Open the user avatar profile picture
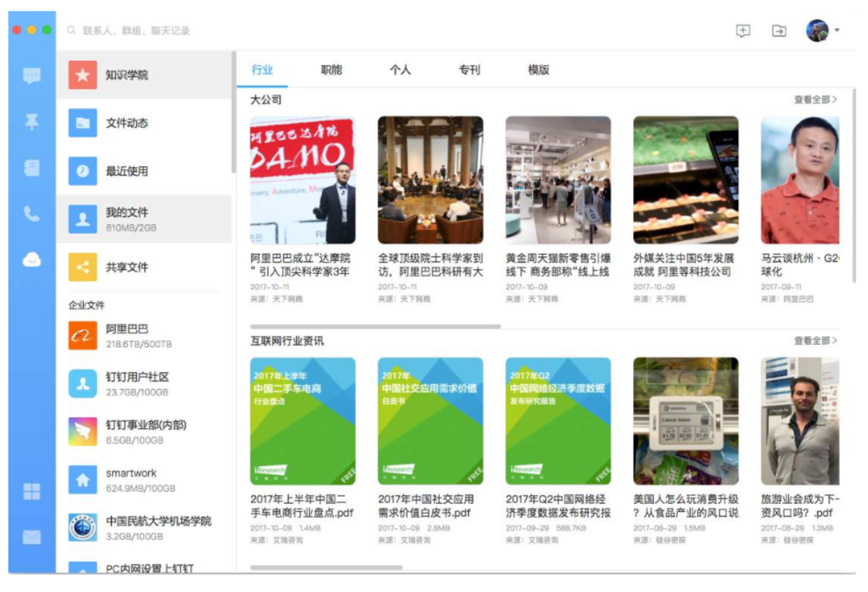 click(x=817, y=30)
